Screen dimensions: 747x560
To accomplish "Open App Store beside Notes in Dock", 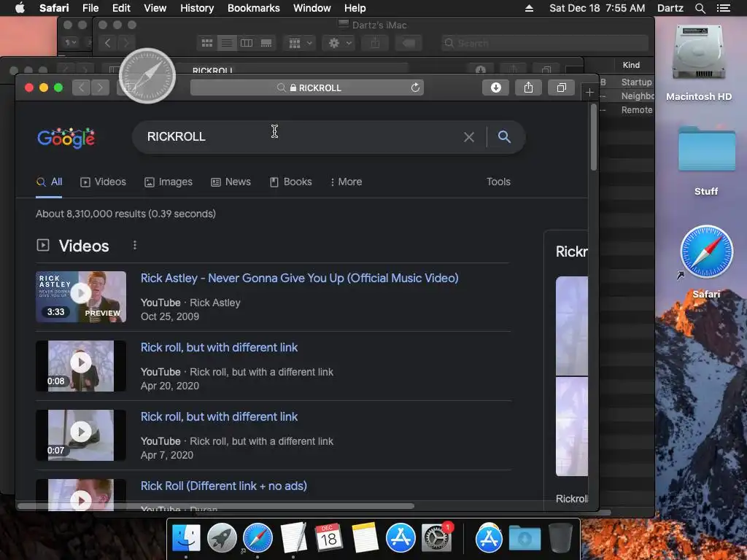I will 400,538.
